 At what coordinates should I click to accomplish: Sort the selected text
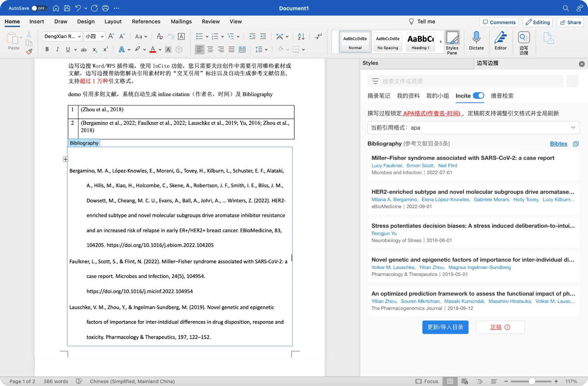tap(301, 36)
